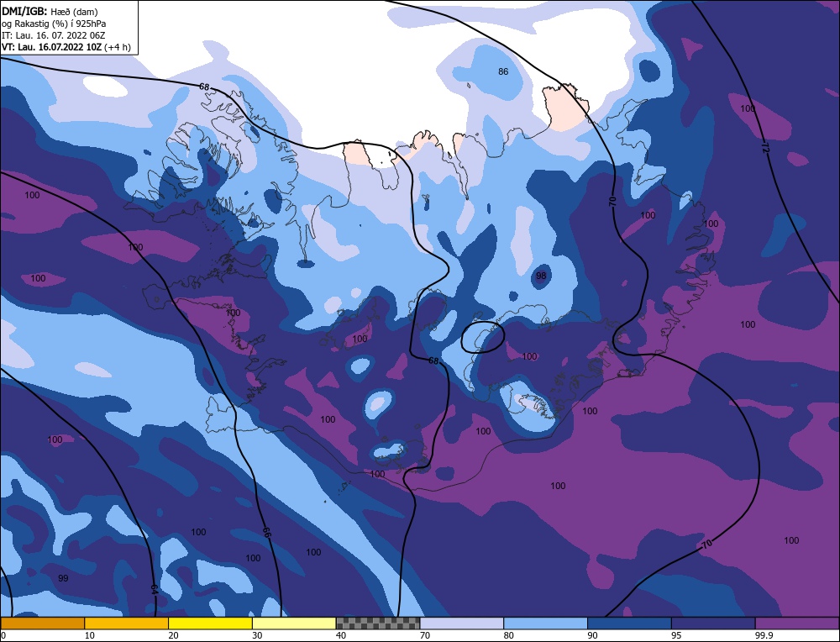
Task: Click the legend tick label "40"
Action: tap(341, 635)
